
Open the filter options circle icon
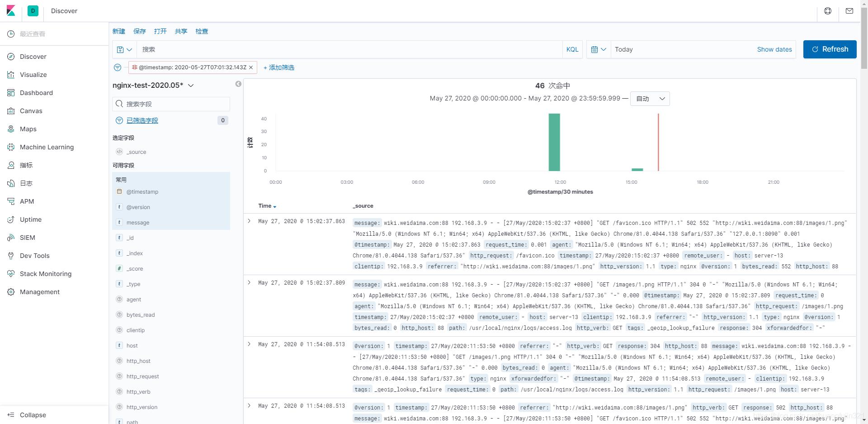click(x=118, y=67)
